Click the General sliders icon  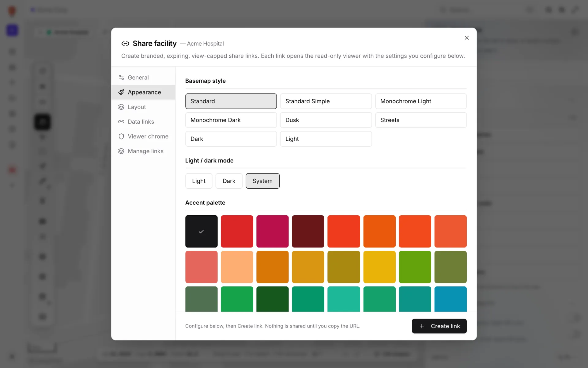pos(121,78)
